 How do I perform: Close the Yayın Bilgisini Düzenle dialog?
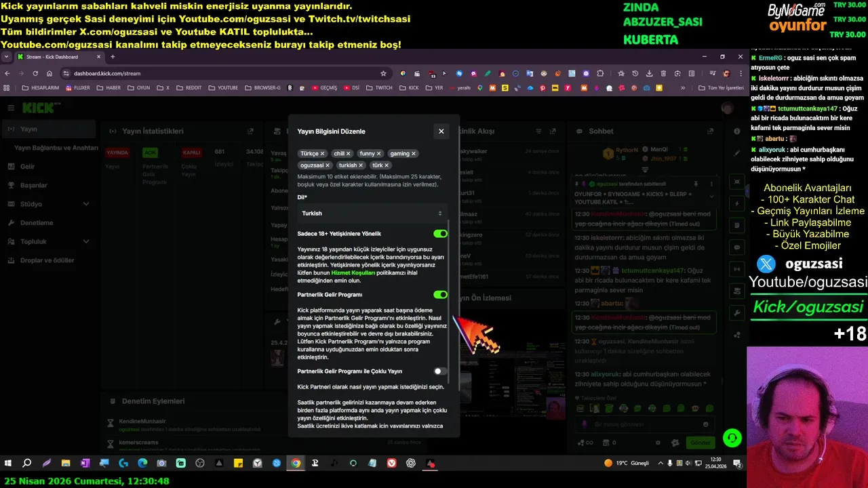click(x=441, y=131)
